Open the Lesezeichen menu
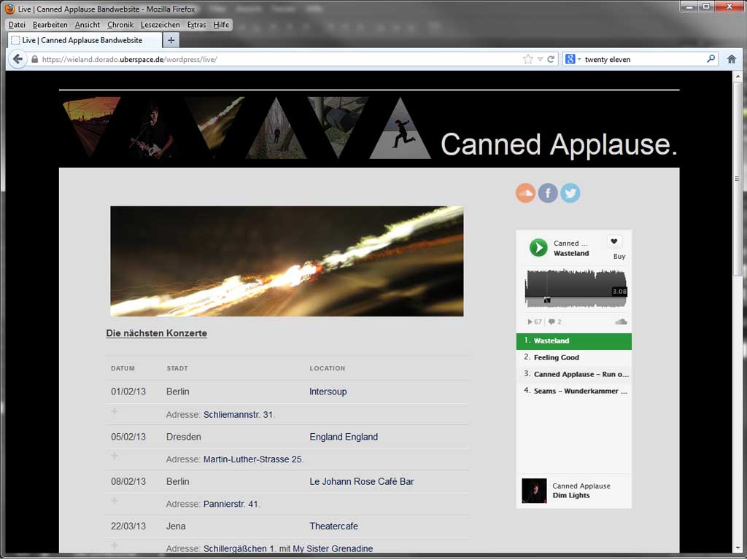Image resolution: width=747 pixels, height=560 pixels. [160, 25]
